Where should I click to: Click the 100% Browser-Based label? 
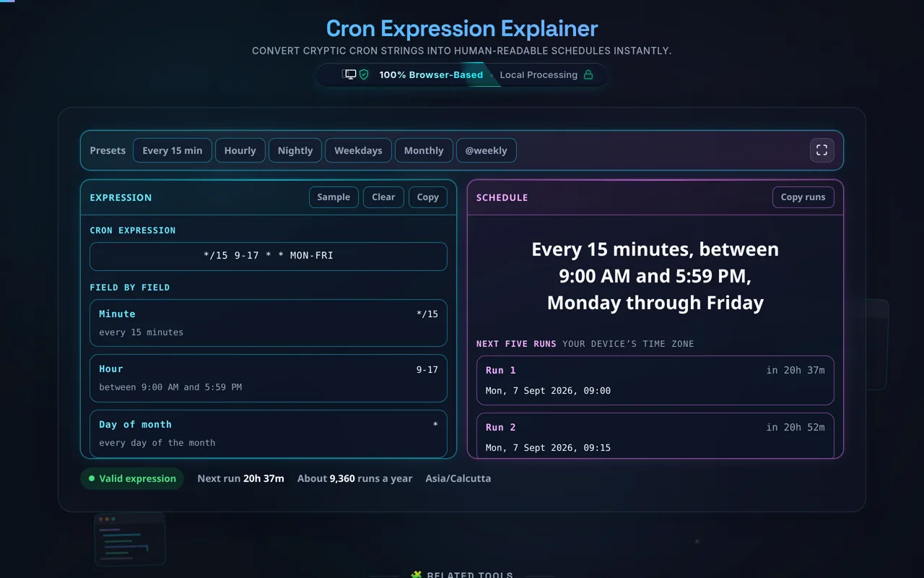pyautogui.click(x=431, y=74)
